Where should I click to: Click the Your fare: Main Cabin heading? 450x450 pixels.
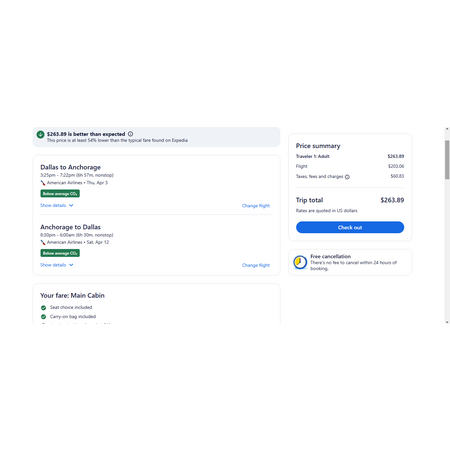(72, 295)
